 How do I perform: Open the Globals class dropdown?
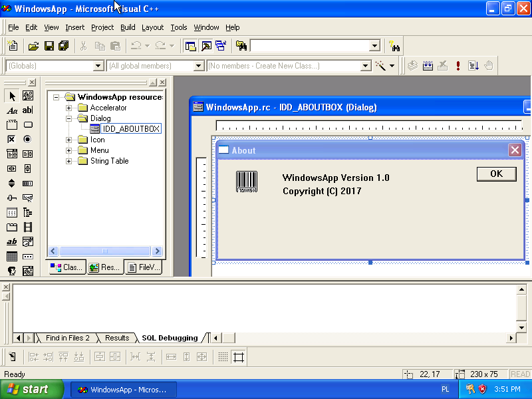point(98,65)
